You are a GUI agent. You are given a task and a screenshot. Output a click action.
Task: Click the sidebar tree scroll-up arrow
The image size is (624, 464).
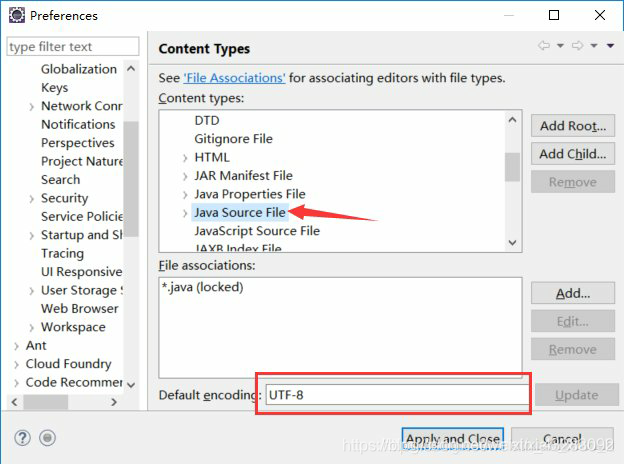pos(131,69)
